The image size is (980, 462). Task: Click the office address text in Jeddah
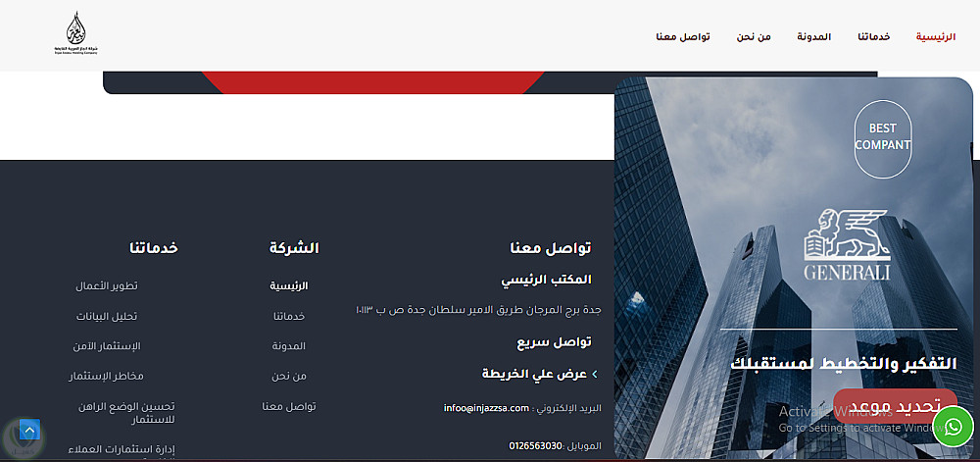478,309
